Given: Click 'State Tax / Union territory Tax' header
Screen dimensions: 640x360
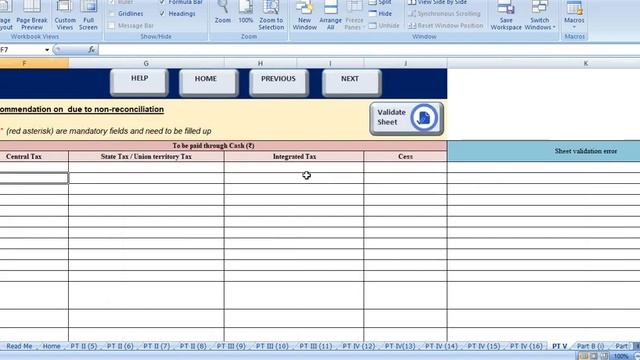Looking at the screenshot, I should [x=146, y=156].
